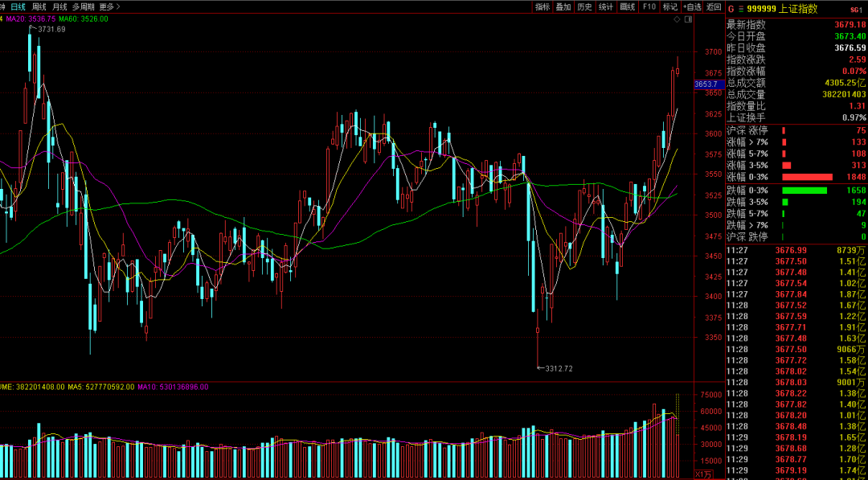Click the MA5 volume average label
The image size is (868, 480).
(101, 387)
